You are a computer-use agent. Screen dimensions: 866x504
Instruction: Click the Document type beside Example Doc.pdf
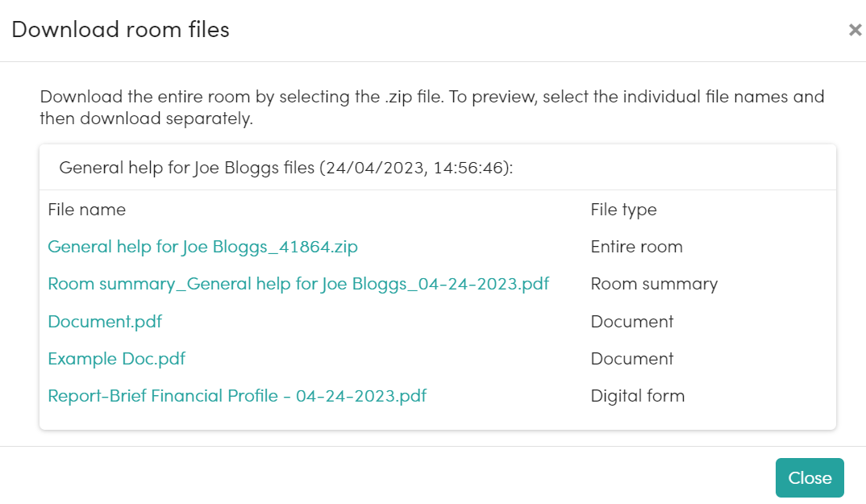(632, 359)
